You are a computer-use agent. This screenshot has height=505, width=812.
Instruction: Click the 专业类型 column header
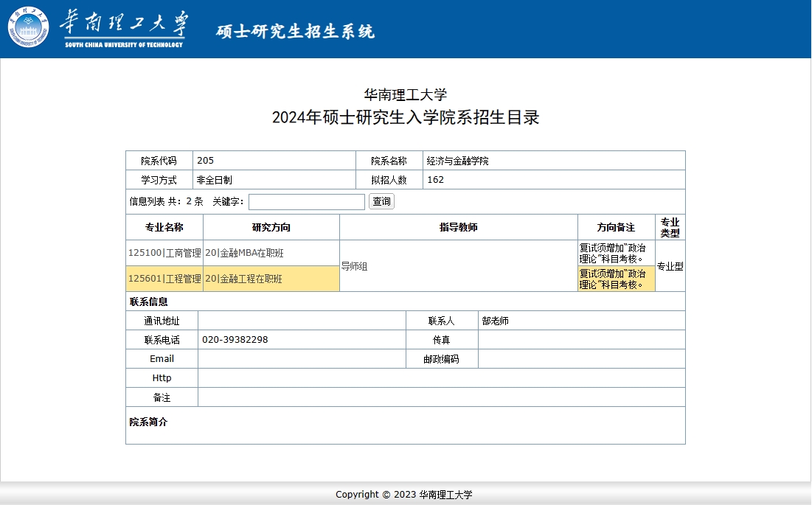tap(670, 227)
